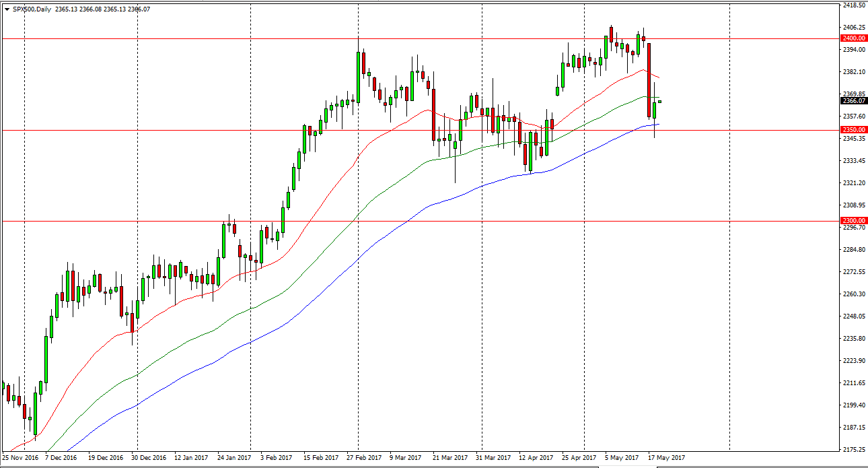The width and height of the screenshot is (868, 468).
Task: Select the SPX500,Daily symbol label
Action: tap(30, 10)
